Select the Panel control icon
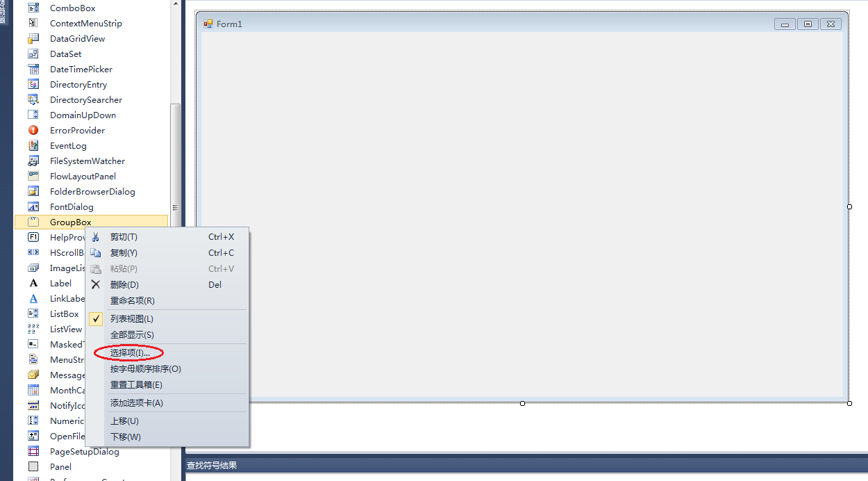Screen dimensions: 868x481 [x=33, y=467]
